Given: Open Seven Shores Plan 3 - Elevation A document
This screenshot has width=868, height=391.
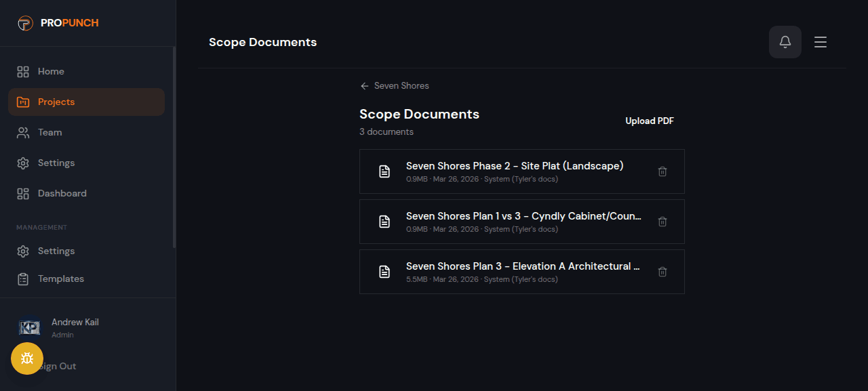Looking at the screenshot, I should [x=522, y=272].
